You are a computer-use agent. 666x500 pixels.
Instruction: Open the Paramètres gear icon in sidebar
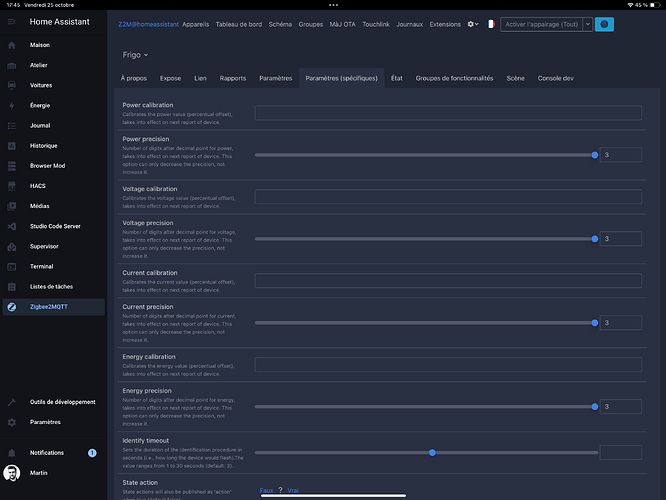11,422
